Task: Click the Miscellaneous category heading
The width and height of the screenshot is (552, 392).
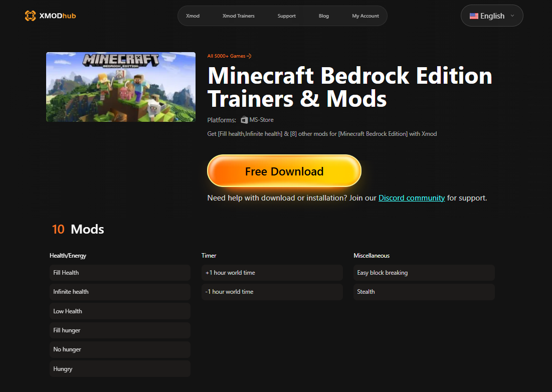Action: [372, 256]
